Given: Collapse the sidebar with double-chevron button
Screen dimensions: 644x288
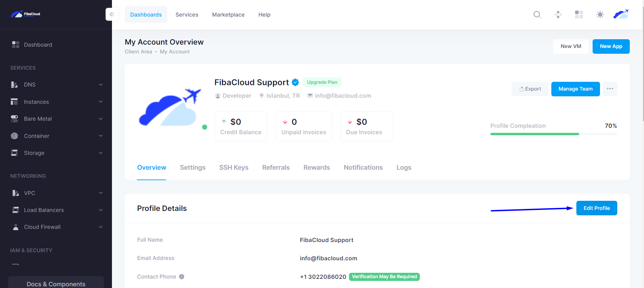Looking at the screenshot, I should click(112, 14).
